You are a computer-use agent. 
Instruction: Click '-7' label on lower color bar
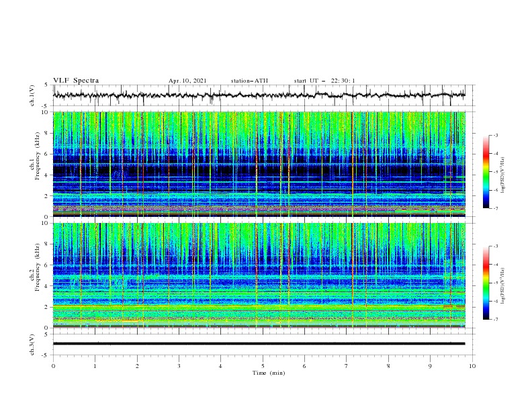pyautogui.click(x=496, y=319)
